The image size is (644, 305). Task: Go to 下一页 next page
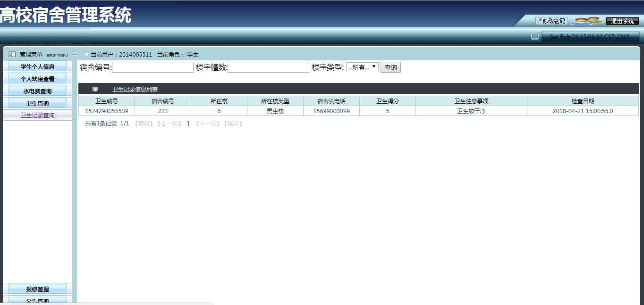pyautogui.click(x=207, y=124)
